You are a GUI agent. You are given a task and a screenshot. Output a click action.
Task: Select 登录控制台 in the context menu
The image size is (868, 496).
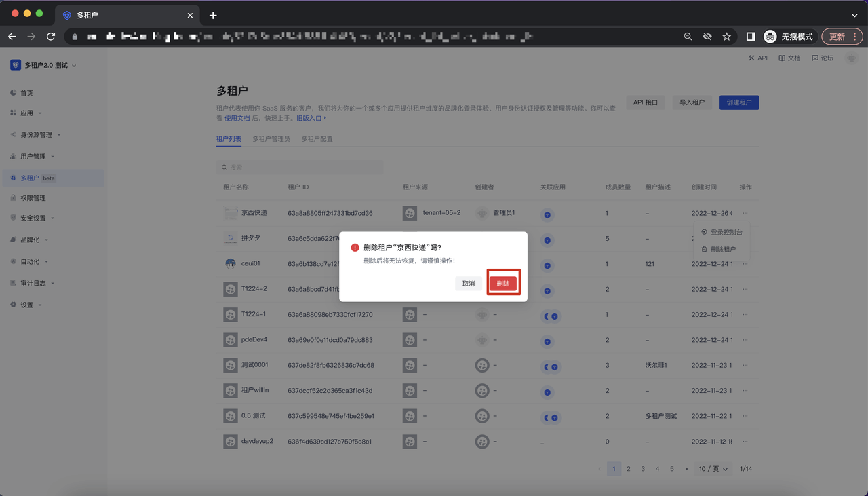(726, 232)
